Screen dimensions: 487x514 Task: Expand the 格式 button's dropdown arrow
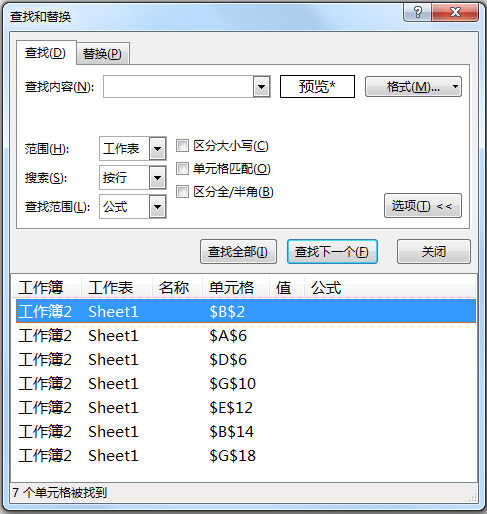point(456,87)
